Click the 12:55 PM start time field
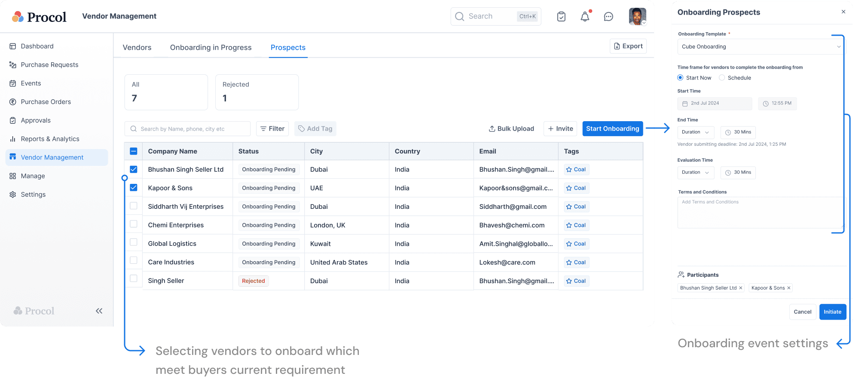868x379 pixels. pyautogui.click(x=777, y=104)
